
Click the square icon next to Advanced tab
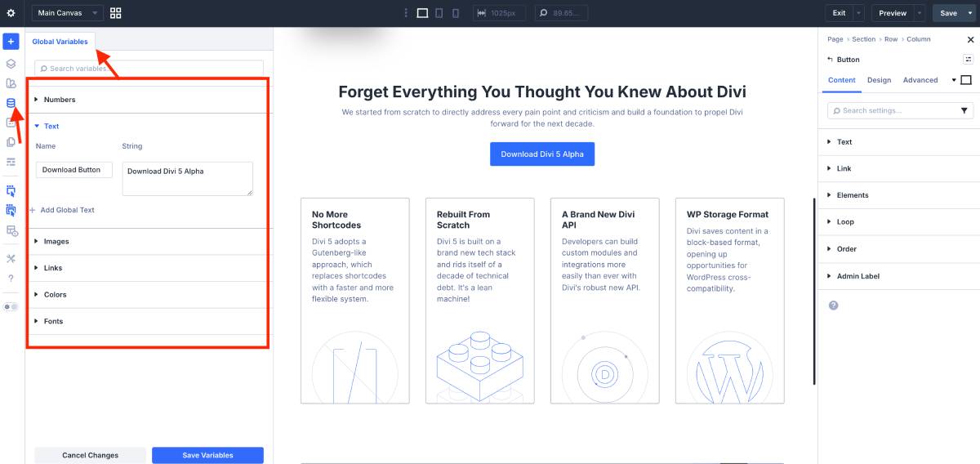pyautogui.click(x=966, y=80)
